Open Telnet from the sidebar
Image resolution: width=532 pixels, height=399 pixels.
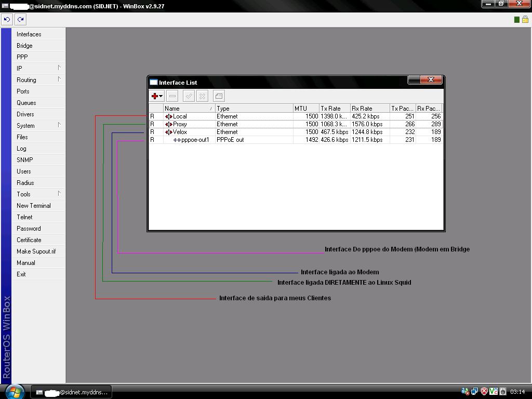point(38,217)
